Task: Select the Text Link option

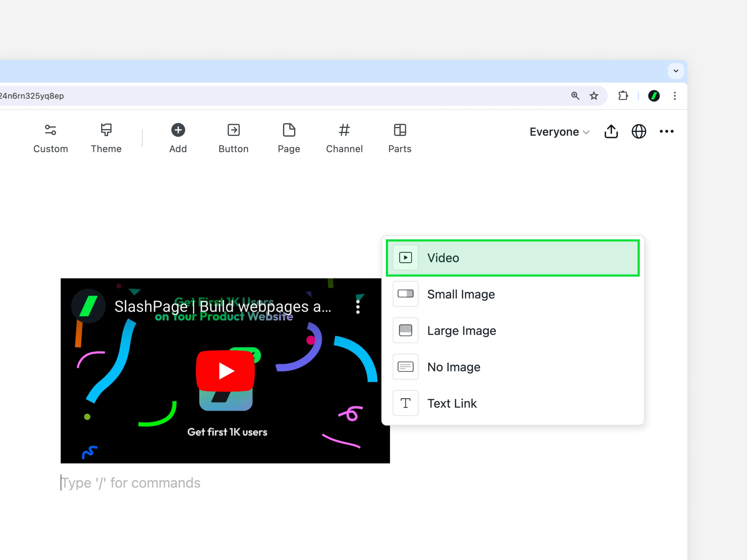Action: 512,403
